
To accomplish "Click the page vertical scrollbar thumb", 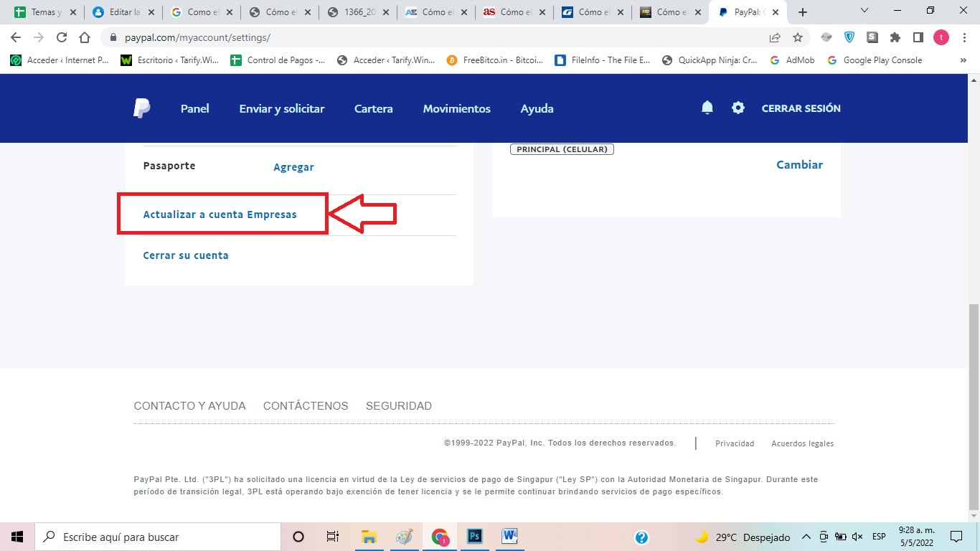I will coord(974,407).
